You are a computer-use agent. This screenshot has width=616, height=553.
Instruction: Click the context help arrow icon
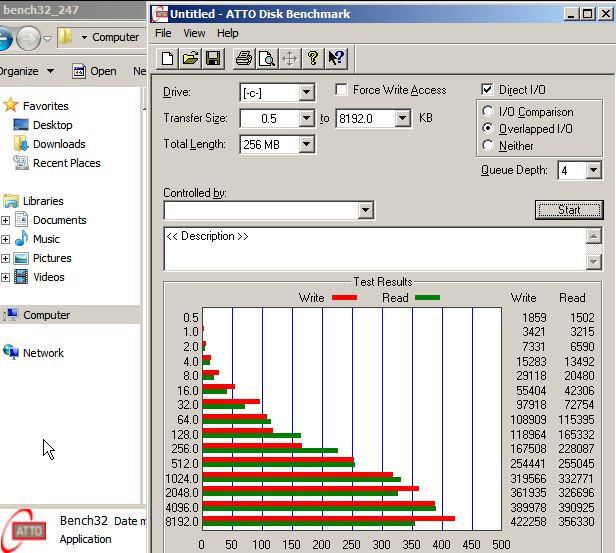click(336, 59)
